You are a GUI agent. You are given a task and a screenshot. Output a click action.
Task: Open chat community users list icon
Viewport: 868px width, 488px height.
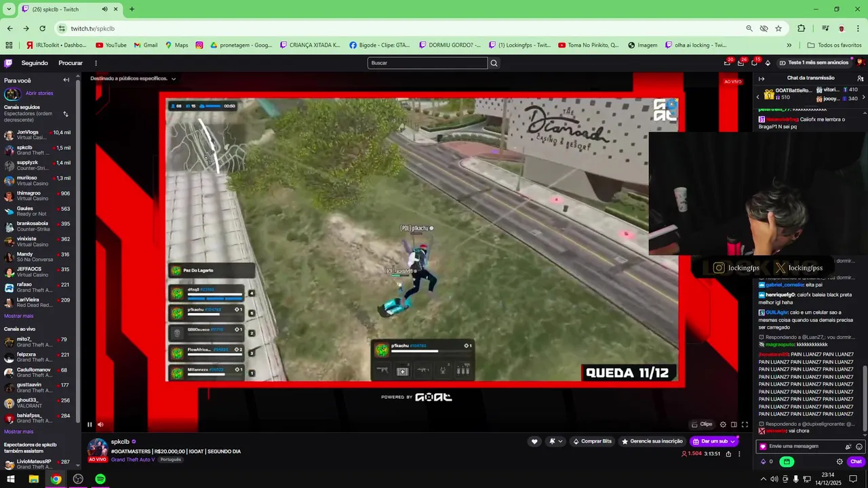[861, 79]
